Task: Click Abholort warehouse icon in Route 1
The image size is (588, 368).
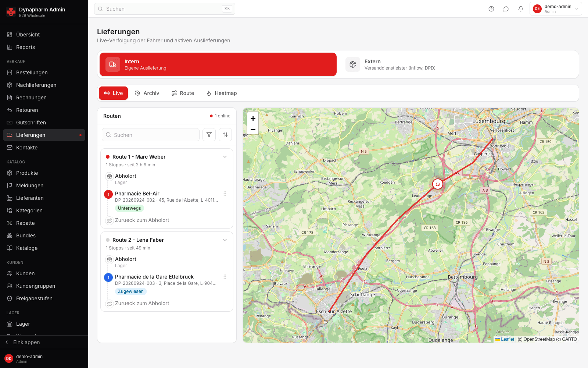Action: (109, 177)
